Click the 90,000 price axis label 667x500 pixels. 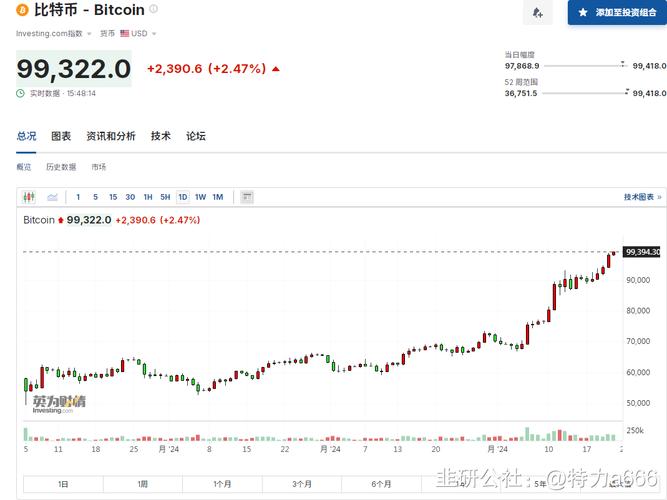pyautogui.click(x=638, y=280)
